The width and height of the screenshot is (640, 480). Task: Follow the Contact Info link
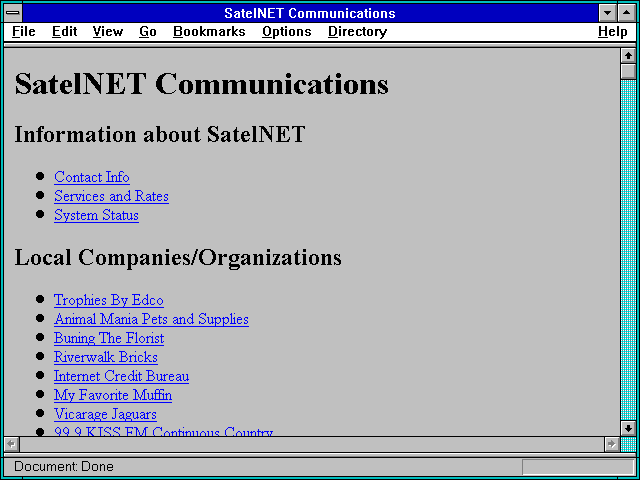click(x=92, y=177)
